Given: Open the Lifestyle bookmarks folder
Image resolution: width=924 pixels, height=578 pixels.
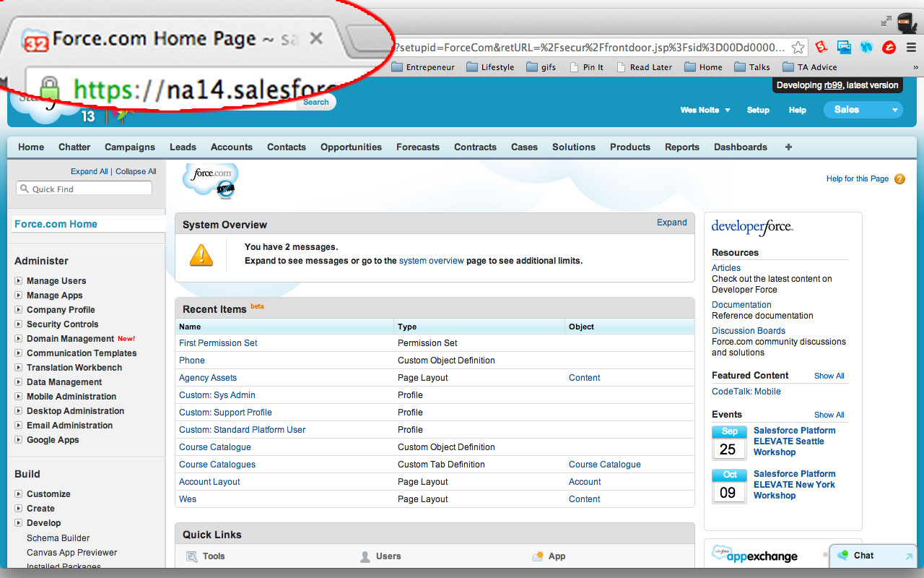Looking at the screenshot, I should 490,67.
